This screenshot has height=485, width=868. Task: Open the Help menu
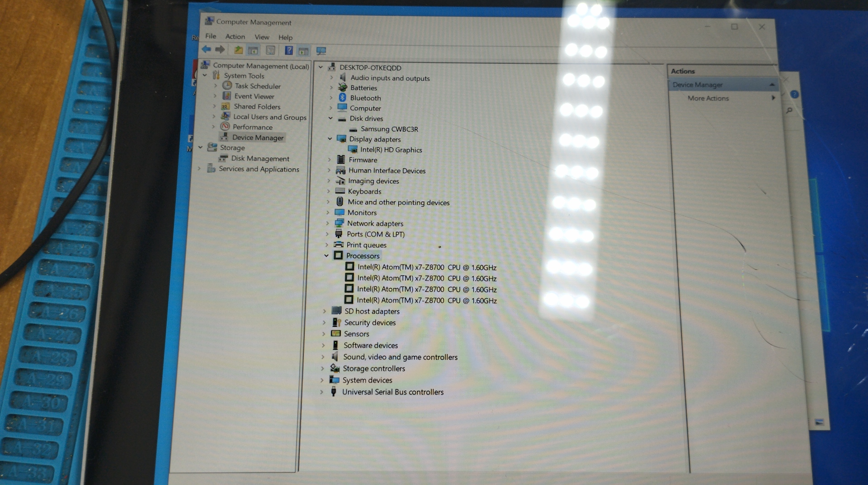(285, 38)
